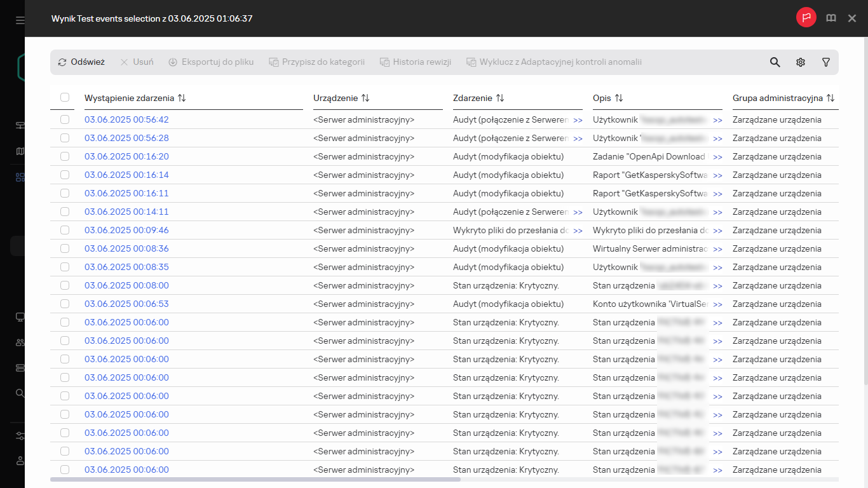Viewport: 868px width, 488px height.
Task: Expand description of the 00:16:14 Raport row
Action: [x=717, y=175]
